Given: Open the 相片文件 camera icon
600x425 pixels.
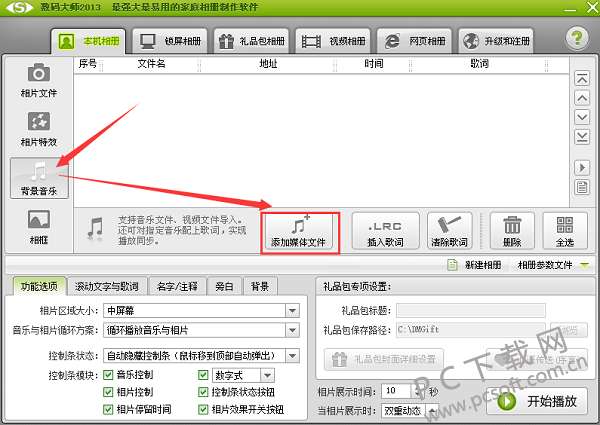Looking at the screenshot, I should coord(39,73).
